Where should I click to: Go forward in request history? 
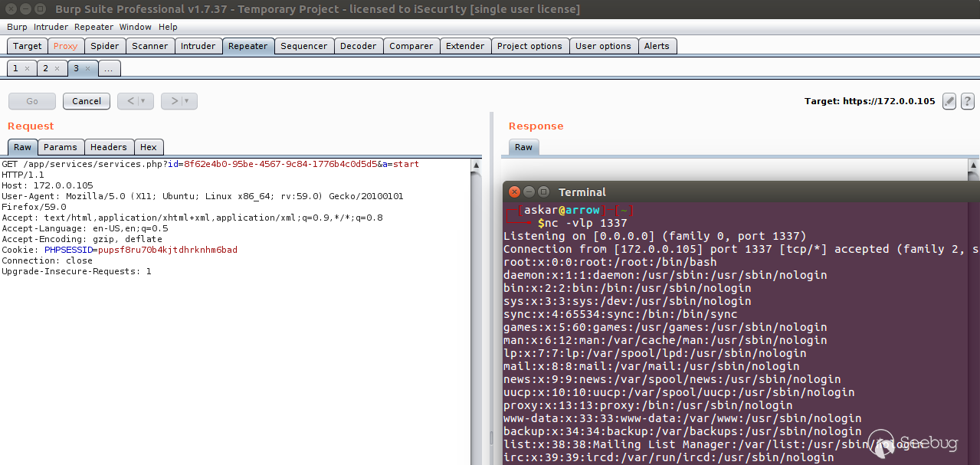click(174, 101)
